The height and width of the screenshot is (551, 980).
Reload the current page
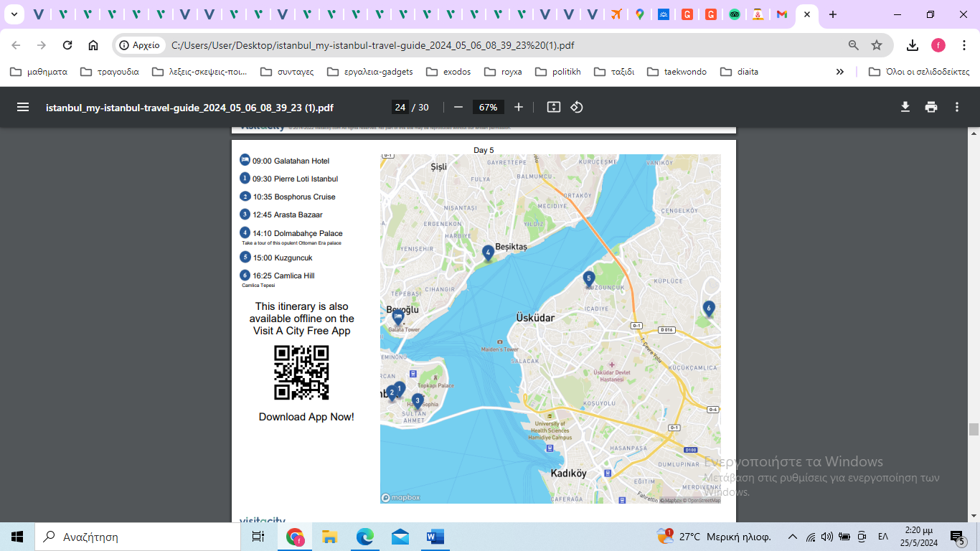(67, 45)
